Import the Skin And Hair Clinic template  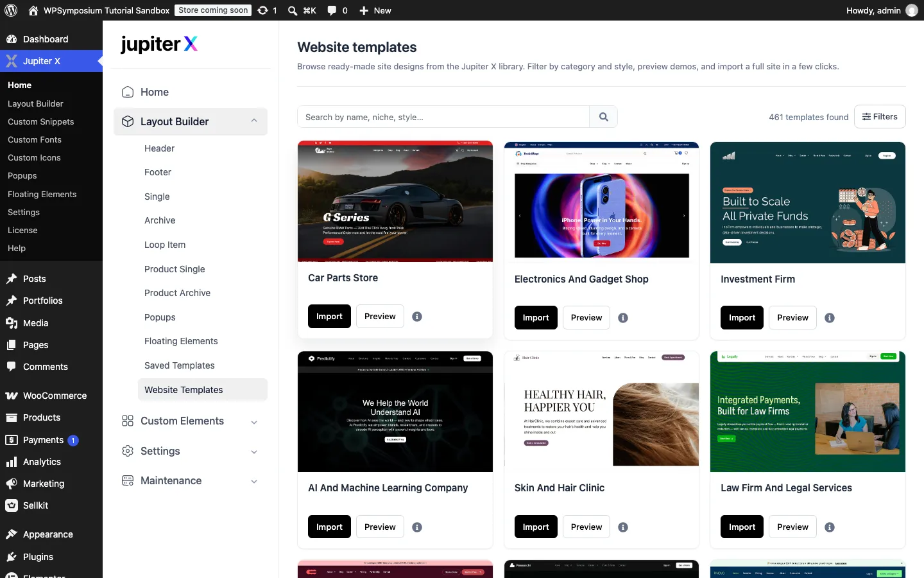[536, 527]
